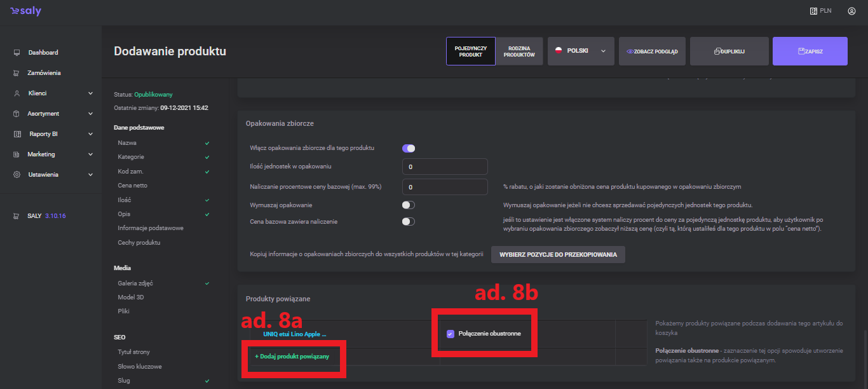Uncheck the Połączenie obustronne checkbox

pyautogui.click(x=451, y=334)
